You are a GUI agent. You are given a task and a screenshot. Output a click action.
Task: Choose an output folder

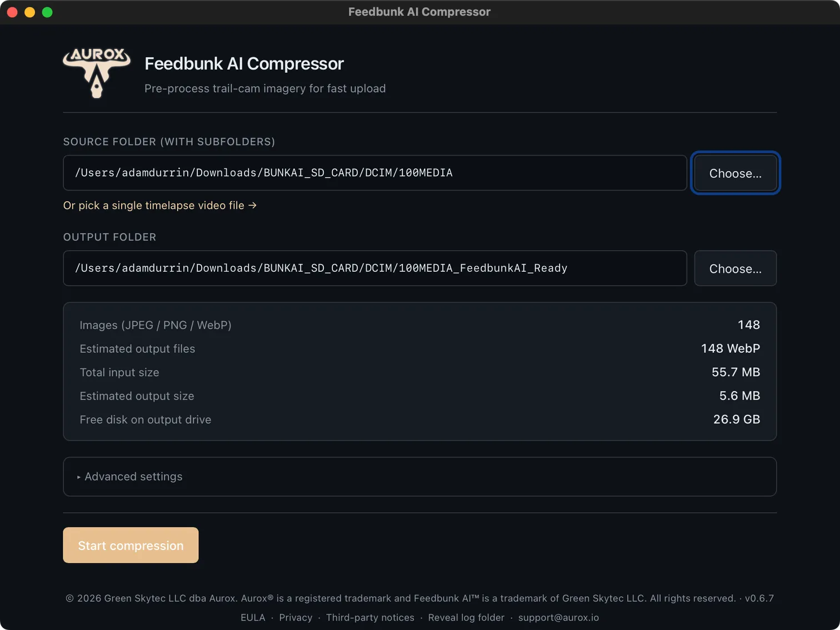(x=735, y=268)
